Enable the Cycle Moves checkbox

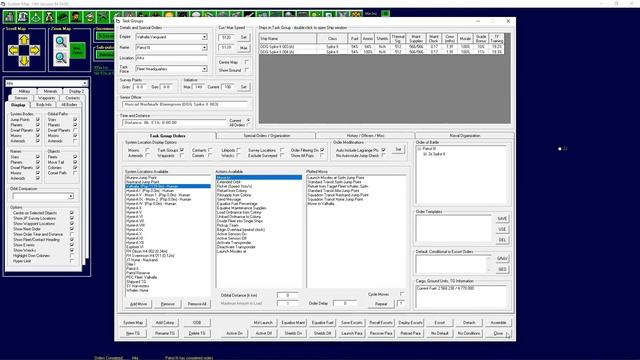point(402,294)
